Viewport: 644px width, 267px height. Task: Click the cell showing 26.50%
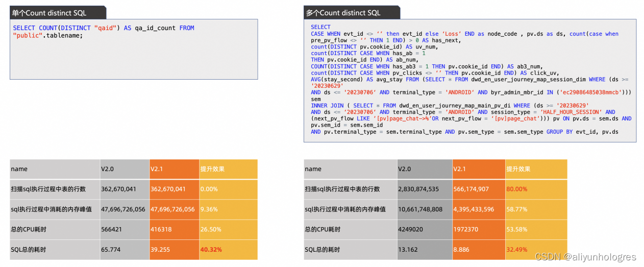click(x=228, y=230)
